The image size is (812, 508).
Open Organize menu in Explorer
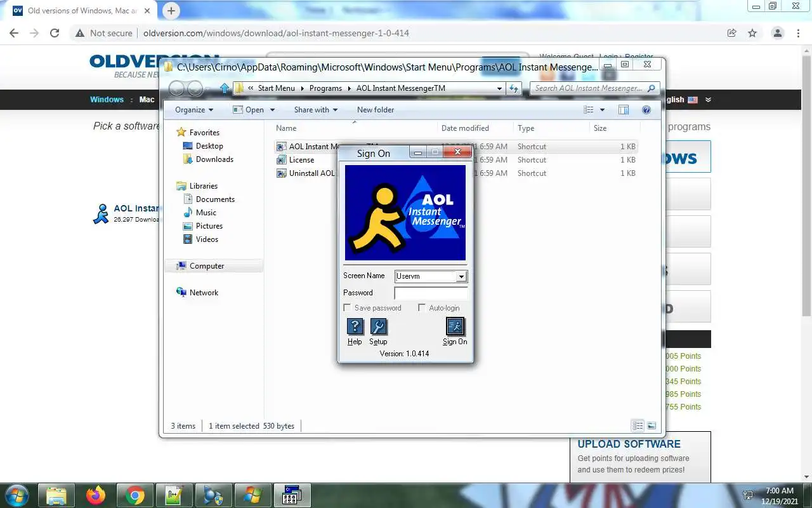pos(194,110)
